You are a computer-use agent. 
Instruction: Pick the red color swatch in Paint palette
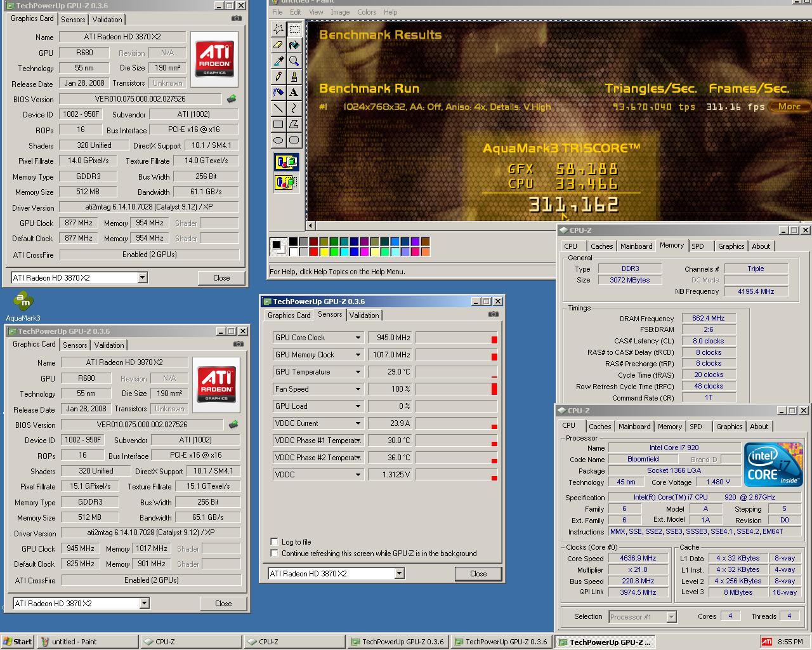point(313,251)
